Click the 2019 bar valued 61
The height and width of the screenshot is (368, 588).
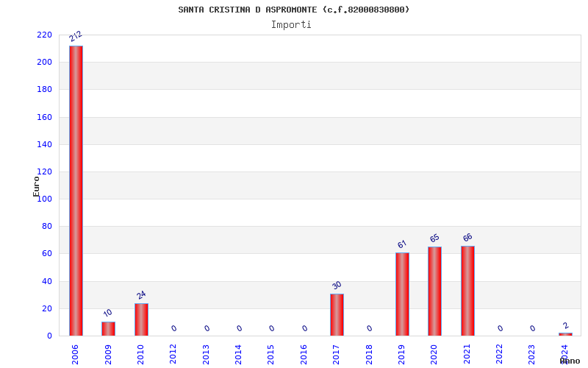click(x=402, y=294)
